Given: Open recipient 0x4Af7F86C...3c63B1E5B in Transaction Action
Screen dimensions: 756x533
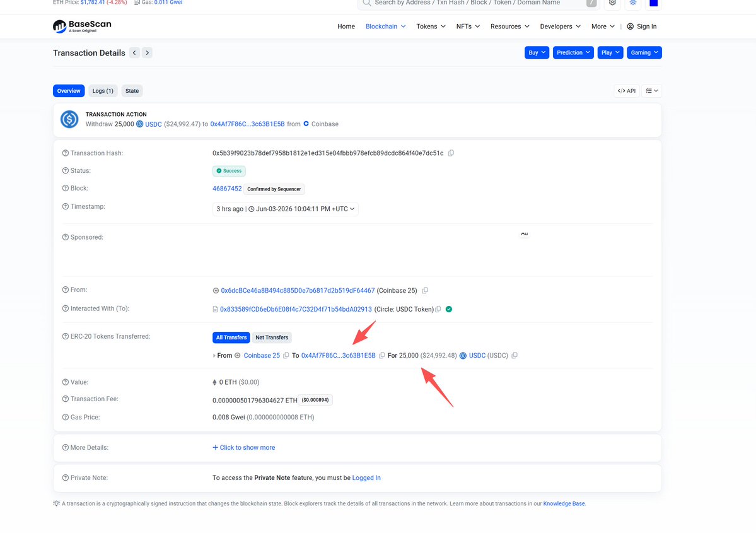Looking at the screenshot, I should [x=247, y=124].
